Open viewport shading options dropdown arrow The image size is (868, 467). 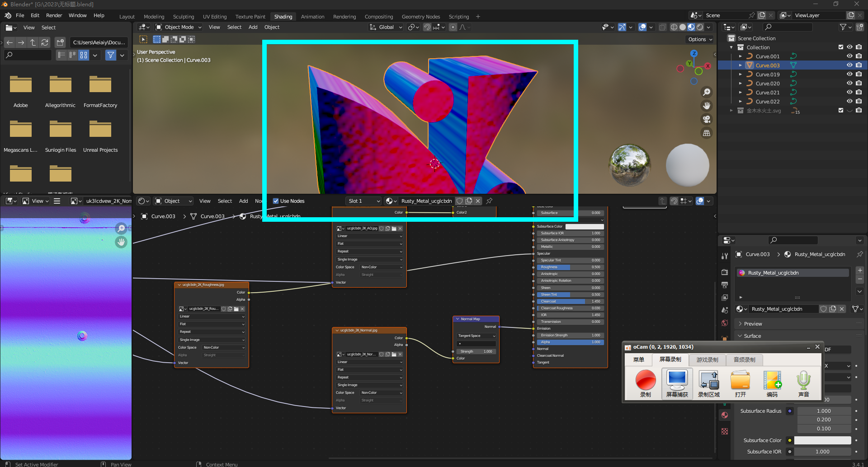tap(708, 27)
